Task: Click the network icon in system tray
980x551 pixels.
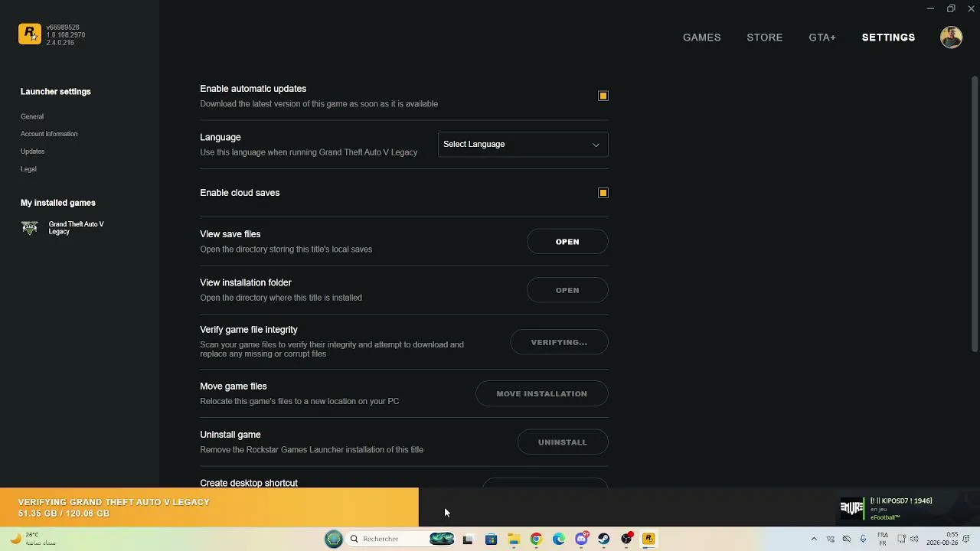Action: [x=902, y=539]
